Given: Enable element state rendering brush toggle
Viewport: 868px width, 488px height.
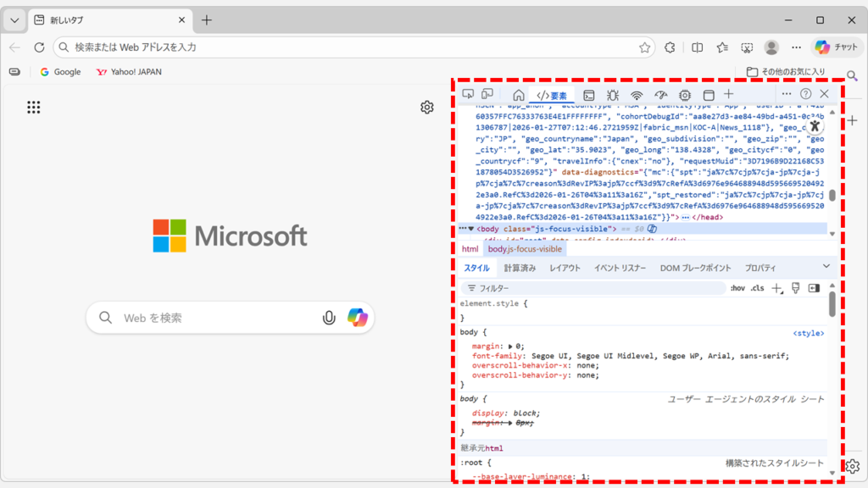Looking at the screenshot, I should pos(796,288).
